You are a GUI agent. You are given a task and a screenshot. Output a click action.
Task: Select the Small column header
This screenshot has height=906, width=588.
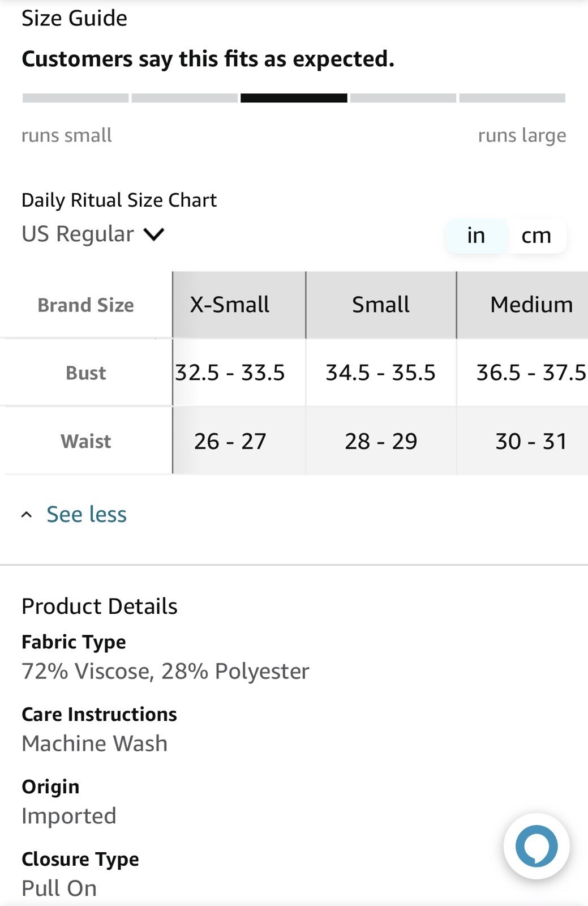381,305
